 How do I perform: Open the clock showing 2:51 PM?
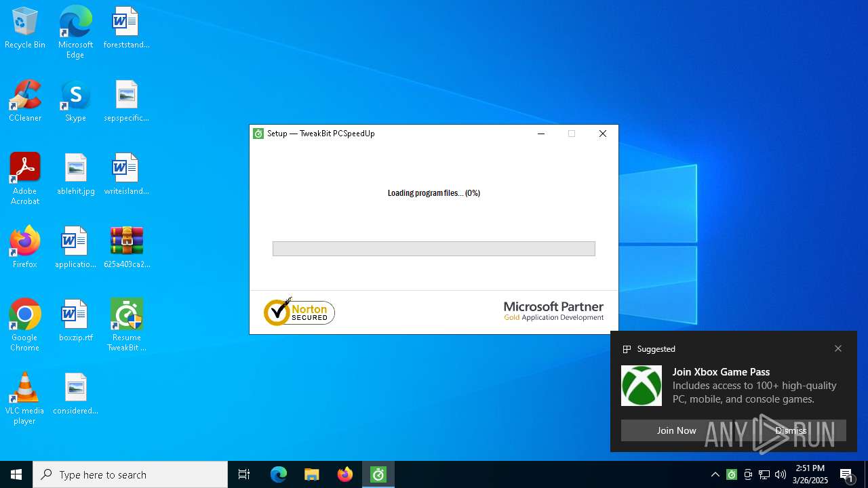coord(811,474)
